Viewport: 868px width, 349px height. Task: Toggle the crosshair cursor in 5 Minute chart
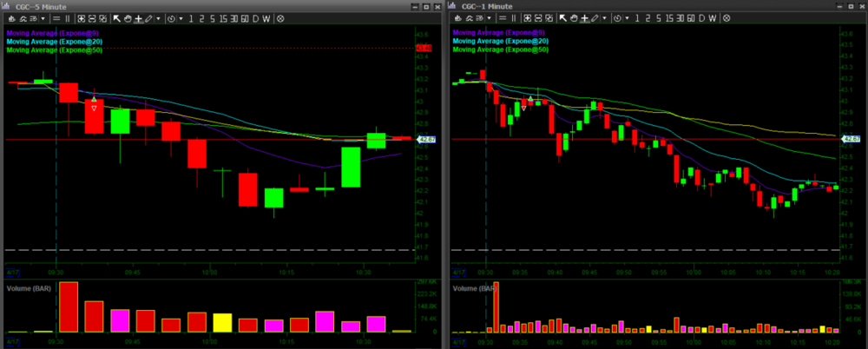[138, 17]
